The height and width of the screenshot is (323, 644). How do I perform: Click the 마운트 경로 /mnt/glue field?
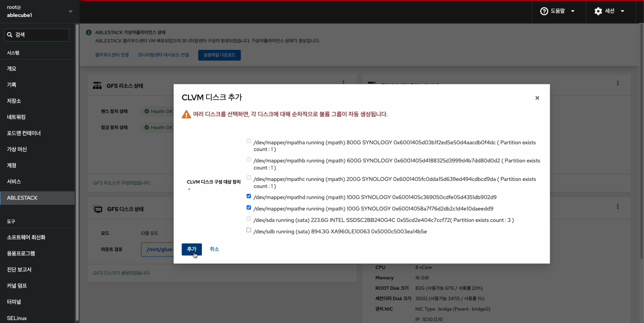(x=157, y=249)
